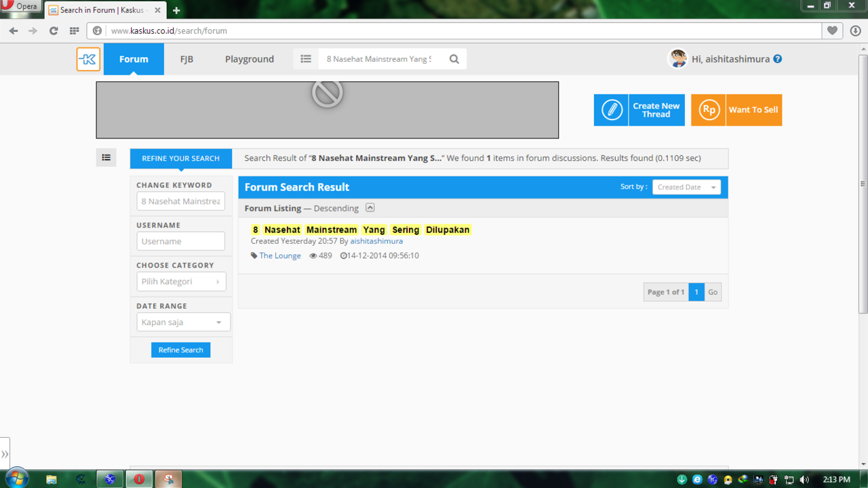The width and height of the screenshot is (868, 488).
Task: Open the Speed Dial grid icon
Action: [x=74, y=31]
